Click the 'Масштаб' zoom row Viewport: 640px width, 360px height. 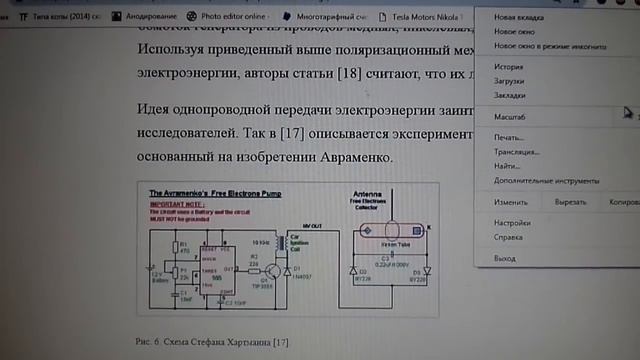click(557, 117)
